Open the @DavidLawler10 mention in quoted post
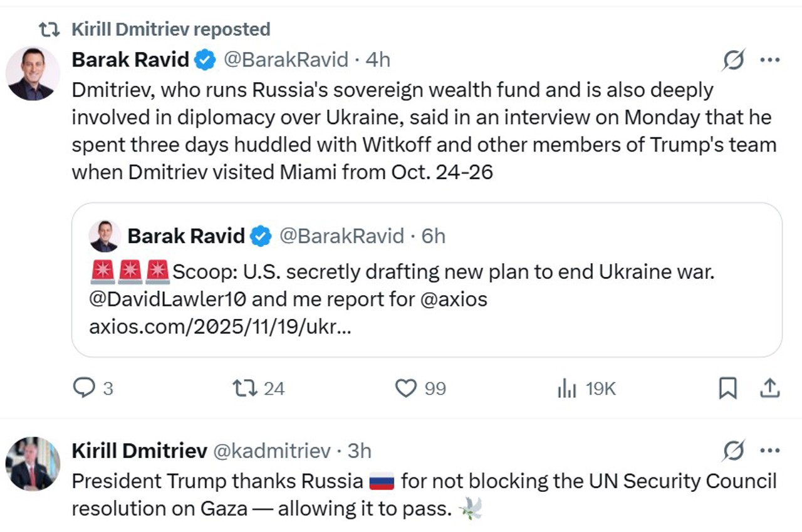 coord(167,300)
